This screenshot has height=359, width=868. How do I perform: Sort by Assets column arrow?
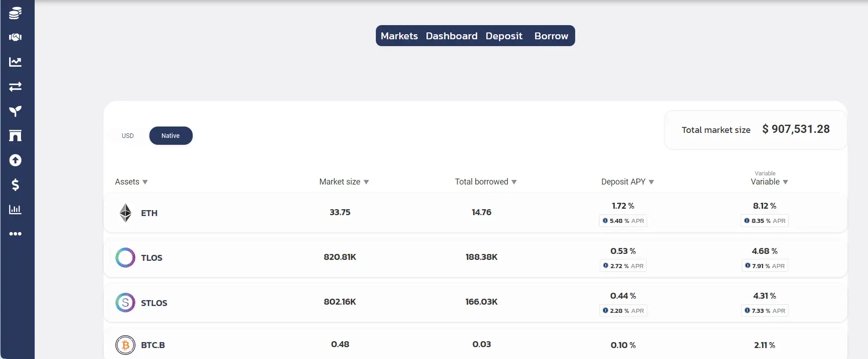(145, 182)
